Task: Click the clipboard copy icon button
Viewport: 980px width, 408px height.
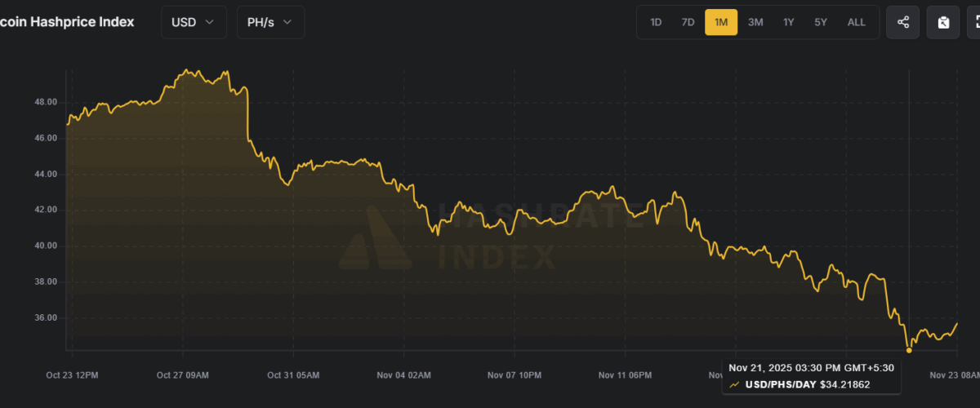Action: [943, 22]
